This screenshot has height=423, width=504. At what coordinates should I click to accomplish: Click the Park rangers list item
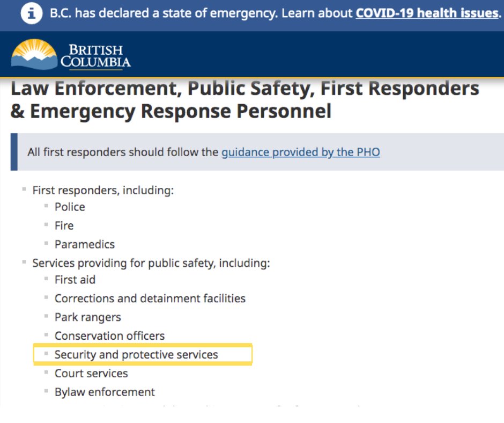[x=88, y=317]
